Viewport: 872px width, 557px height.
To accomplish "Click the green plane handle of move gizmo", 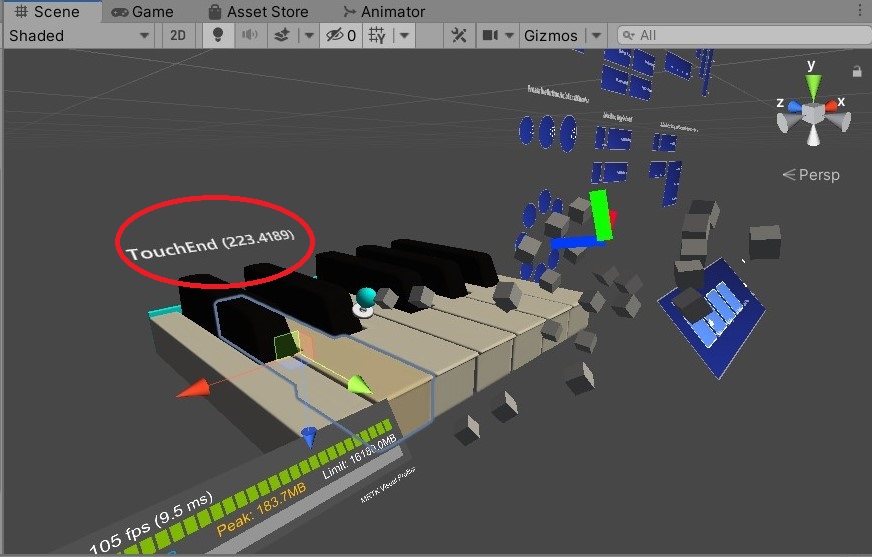I will pyautogui.click(x=286, y=346).
